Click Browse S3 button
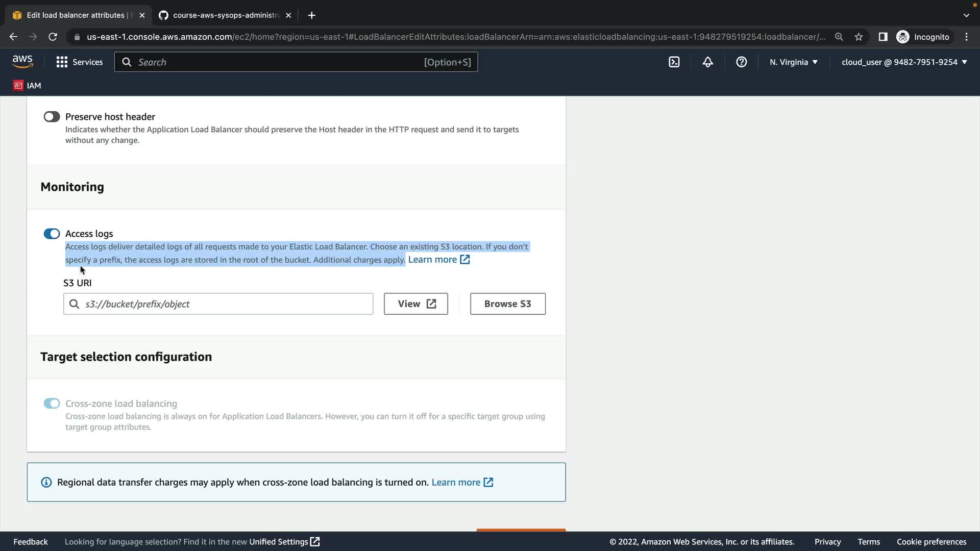980x551 pixels. click(x=507, y=304)
